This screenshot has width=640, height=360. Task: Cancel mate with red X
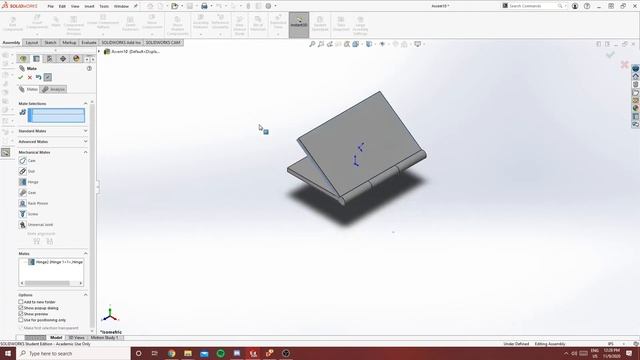tap(30, 77)
